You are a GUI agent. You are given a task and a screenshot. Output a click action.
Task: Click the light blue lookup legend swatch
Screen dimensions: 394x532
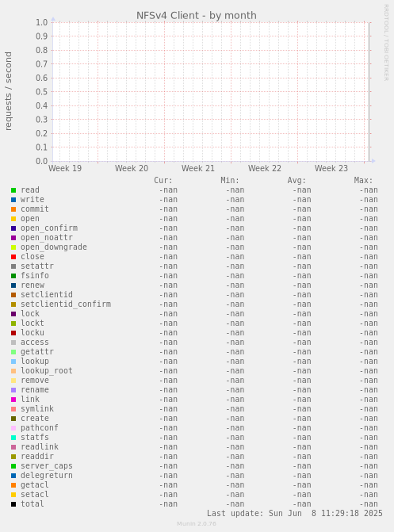tap(13, 362)
